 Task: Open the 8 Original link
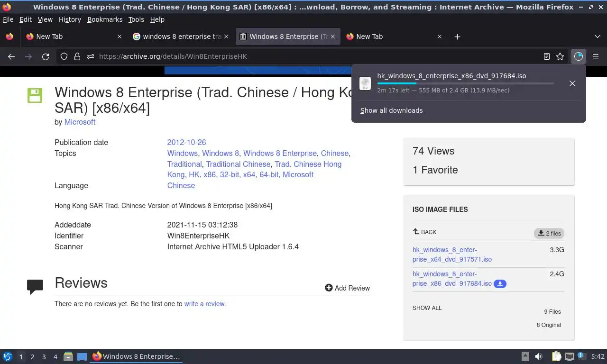click(x=549, y=325)
